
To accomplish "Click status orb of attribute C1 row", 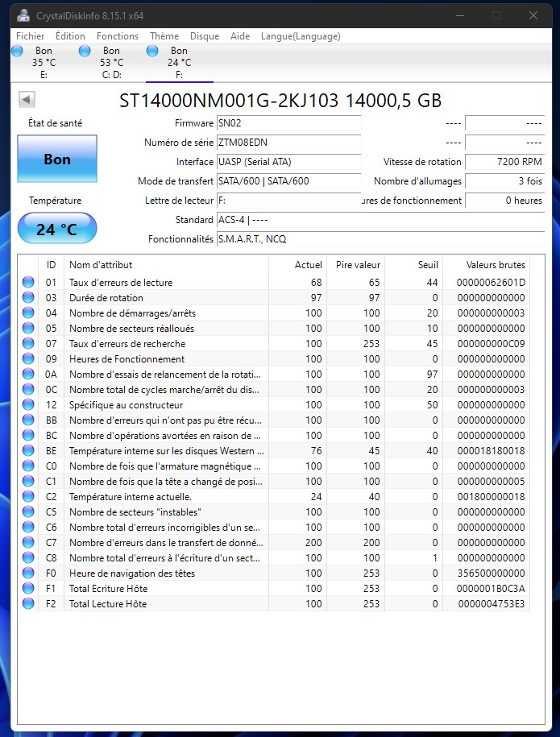I will pos(28,482).
